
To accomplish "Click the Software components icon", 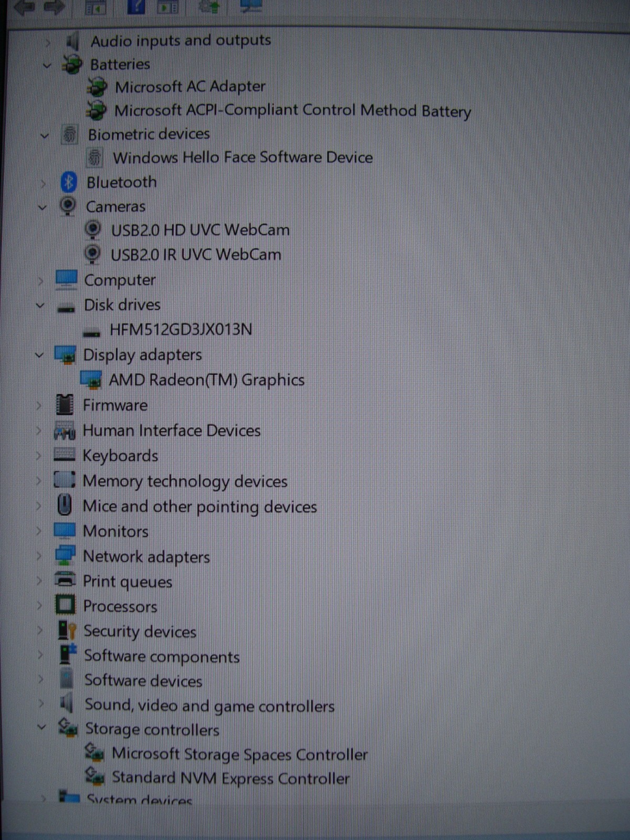I will pos(67,654).
